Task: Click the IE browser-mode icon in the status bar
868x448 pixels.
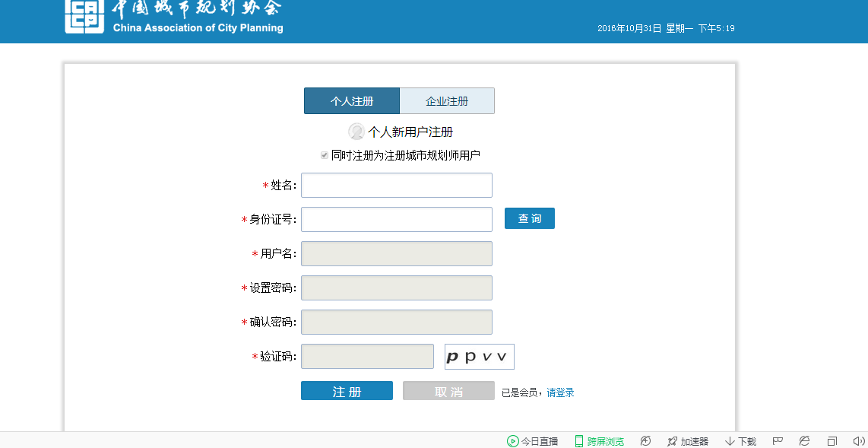Action: point(804,441)
